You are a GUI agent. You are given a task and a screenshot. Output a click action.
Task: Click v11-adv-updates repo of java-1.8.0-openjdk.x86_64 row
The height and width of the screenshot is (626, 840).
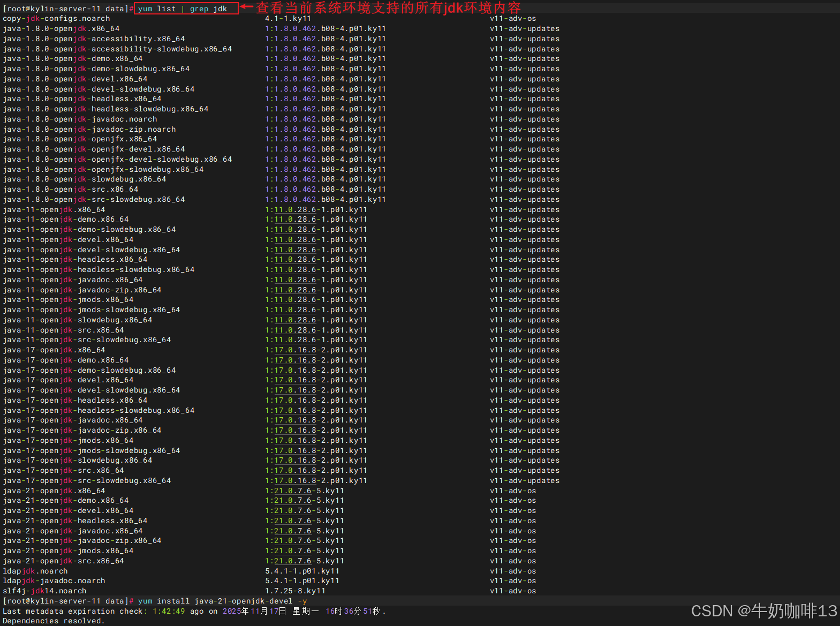click(x=525, y=28)
